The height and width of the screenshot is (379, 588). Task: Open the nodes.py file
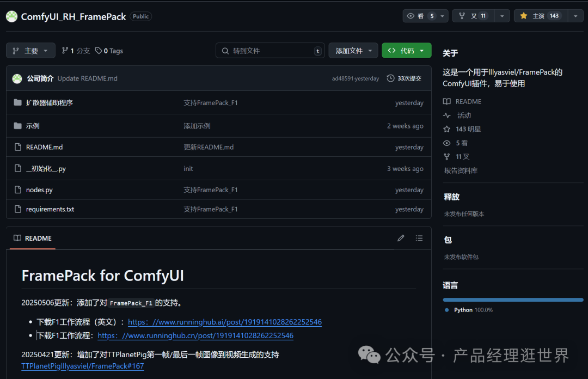tap(39, 190)
